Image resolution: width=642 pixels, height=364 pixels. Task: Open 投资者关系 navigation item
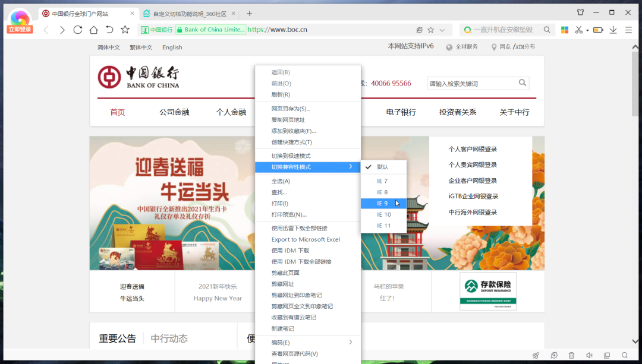(458, 112)
